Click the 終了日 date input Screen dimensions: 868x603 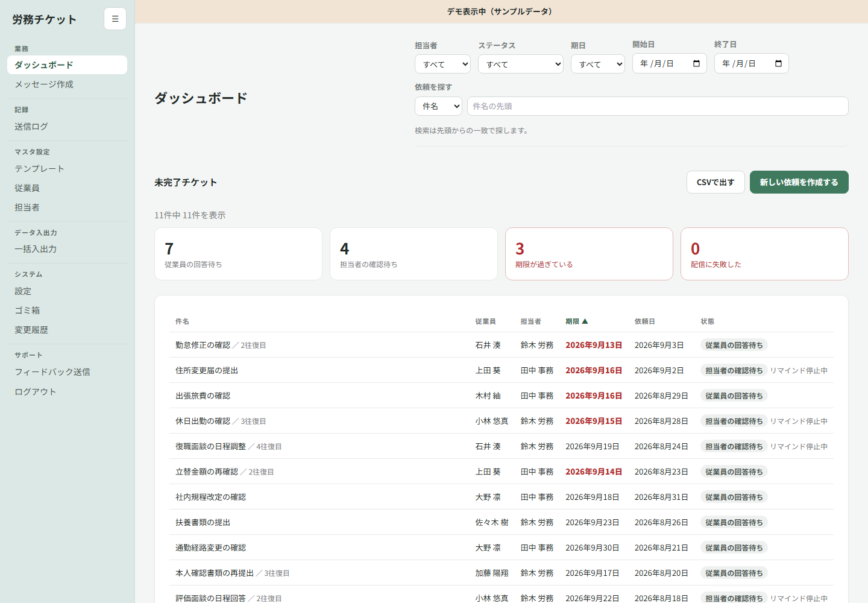coord(751,63)
